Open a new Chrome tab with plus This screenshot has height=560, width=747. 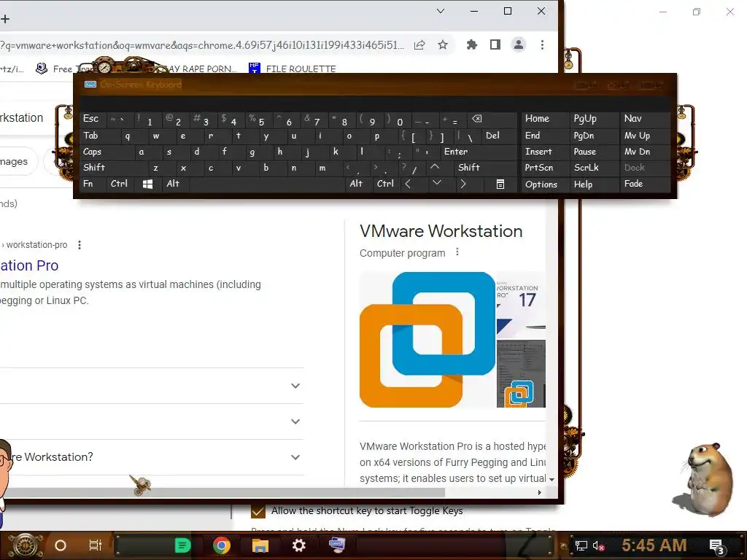[x=5, y=19]
